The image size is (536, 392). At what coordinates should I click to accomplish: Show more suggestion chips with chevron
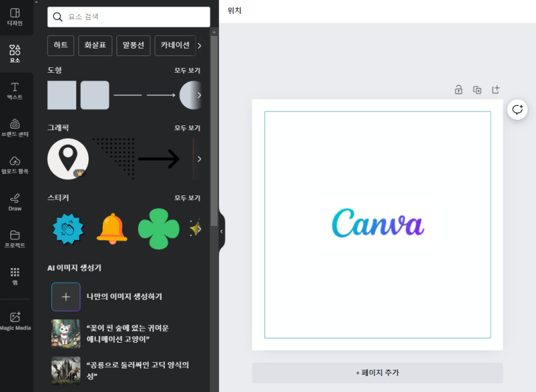[199, 46]
